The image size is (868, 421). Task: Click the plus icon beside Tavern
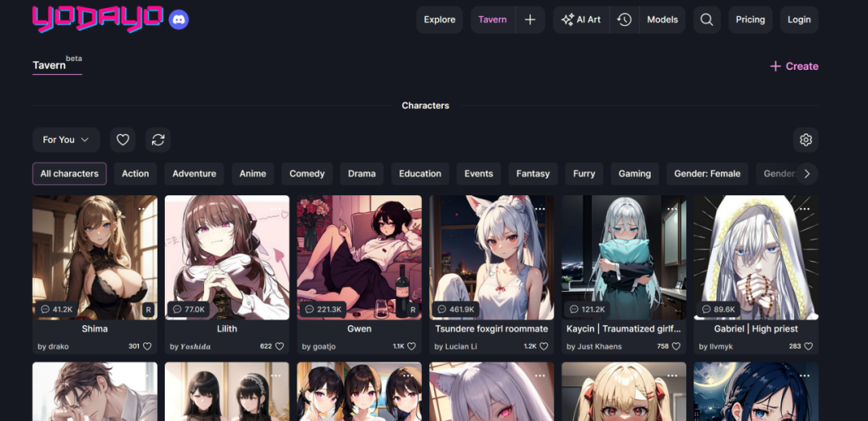coord(530,20)
